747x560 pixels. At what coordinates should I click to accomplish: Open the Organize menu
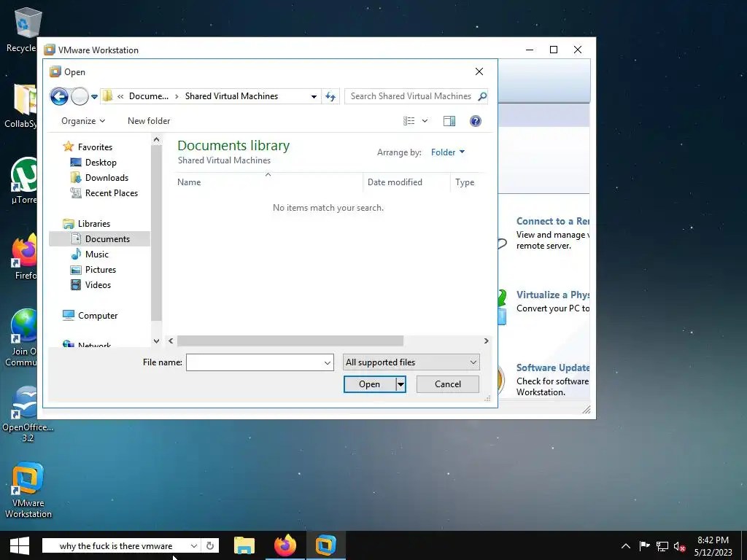[83, 121]
